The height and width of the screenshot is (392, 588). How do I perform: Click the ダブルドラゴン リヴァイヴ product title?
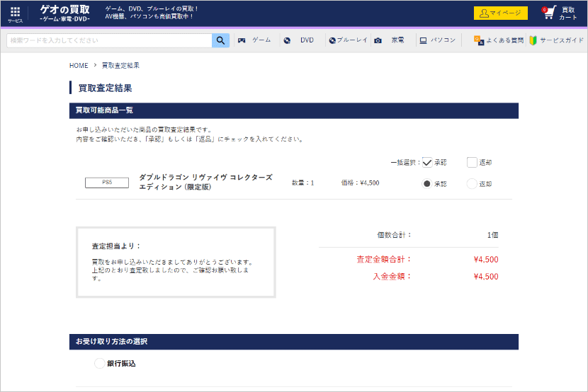click(x=206, y=182)
